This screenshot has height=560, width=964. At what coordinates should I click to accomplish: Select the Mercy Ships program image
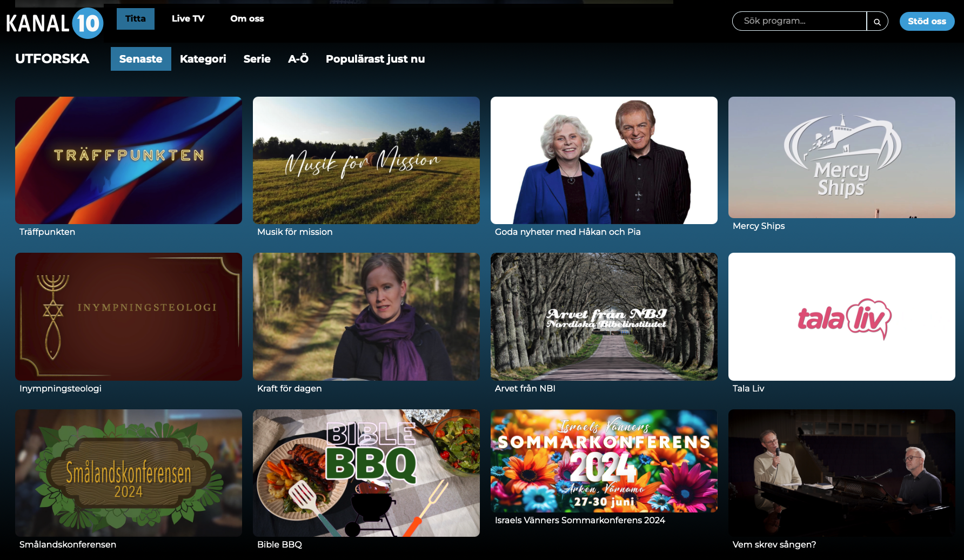pos(841,157)
